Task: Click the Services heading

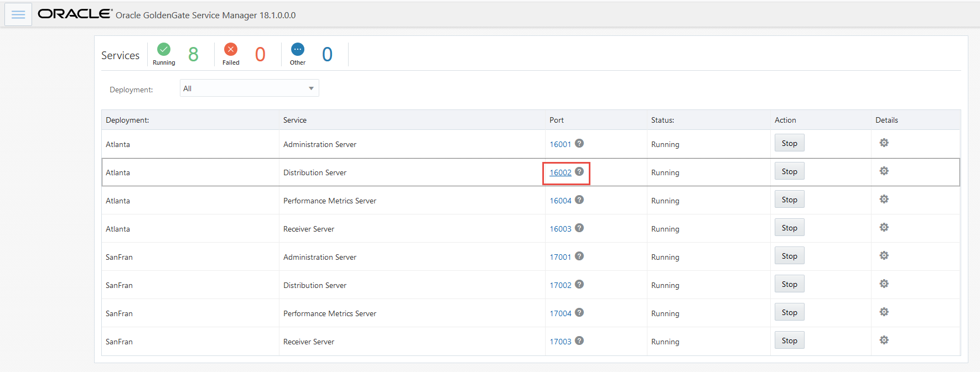Action: [x=120, y=55]
